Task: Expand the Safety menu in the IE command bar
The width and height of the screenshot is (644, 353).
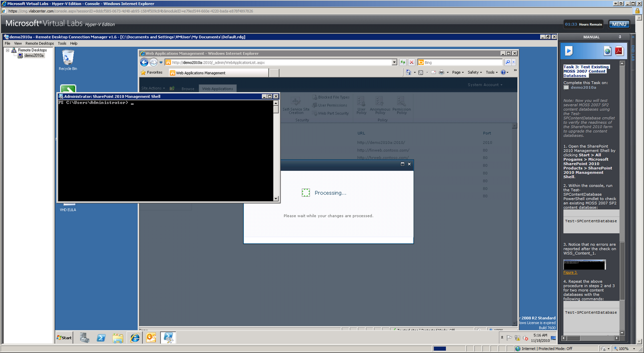Action: tap(475, 73)
